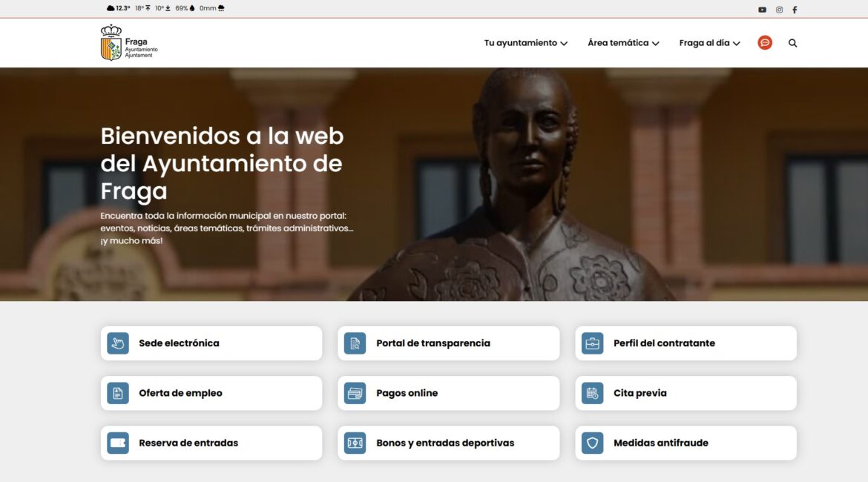The height and width of the screenshot is (482, 868).
Task: Select the Cita previa calendar icon
Action: (591, 392)
